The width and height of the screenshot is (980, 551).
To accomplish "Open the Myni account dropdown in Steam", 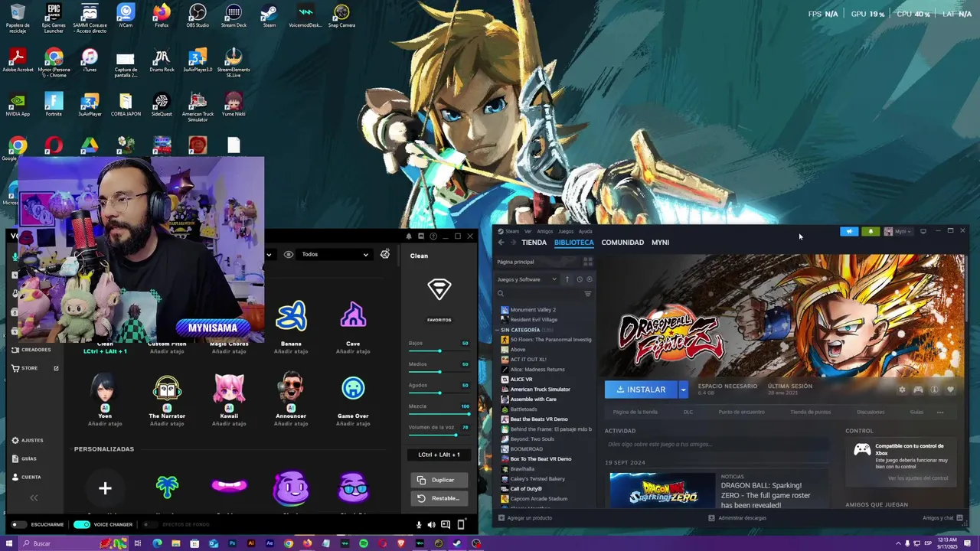I will coord(898,231).
